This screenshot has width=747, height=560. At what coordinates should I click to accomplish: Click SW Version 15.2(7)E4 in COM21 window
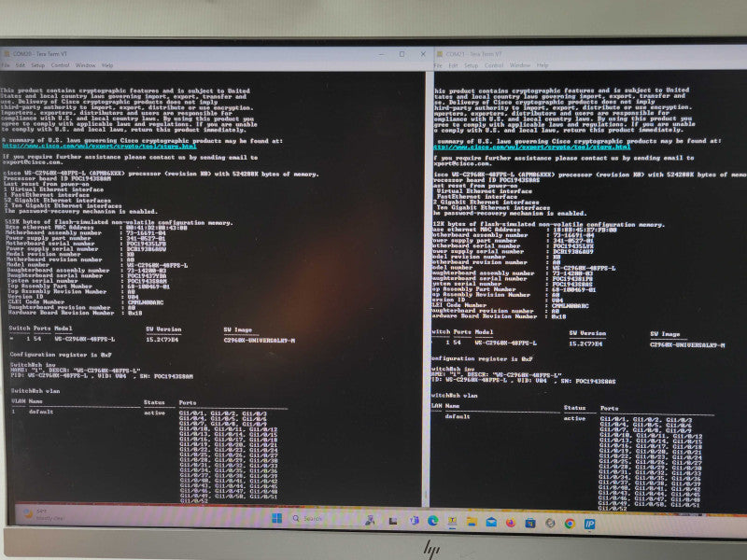[x=586, y=343]
